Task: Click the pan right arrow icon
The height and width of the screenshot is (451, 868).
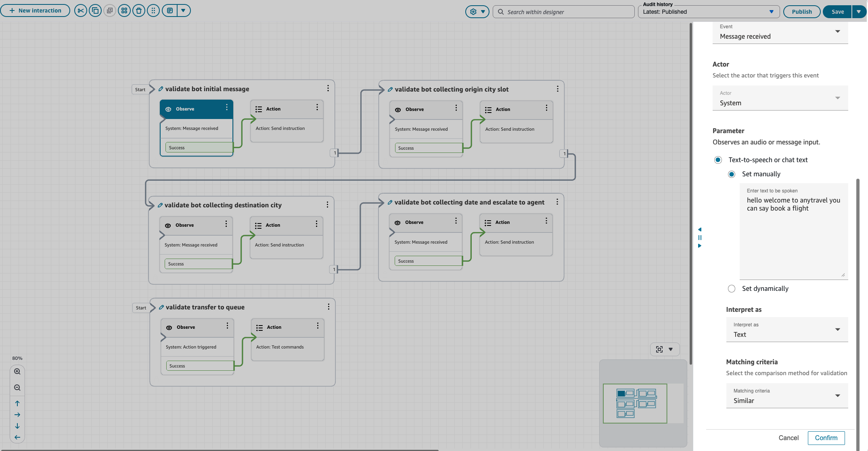Action: click(x=17, y=415)
